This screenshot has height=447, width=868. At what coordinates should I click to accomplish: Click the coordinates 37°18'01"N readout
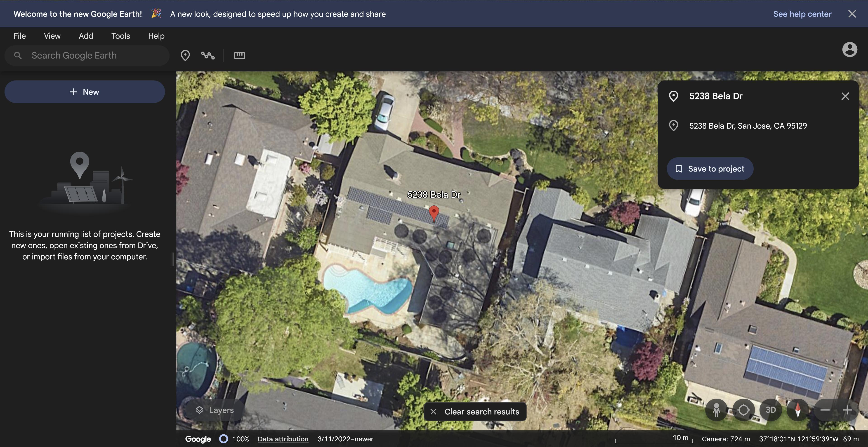[x=799, y=439]
